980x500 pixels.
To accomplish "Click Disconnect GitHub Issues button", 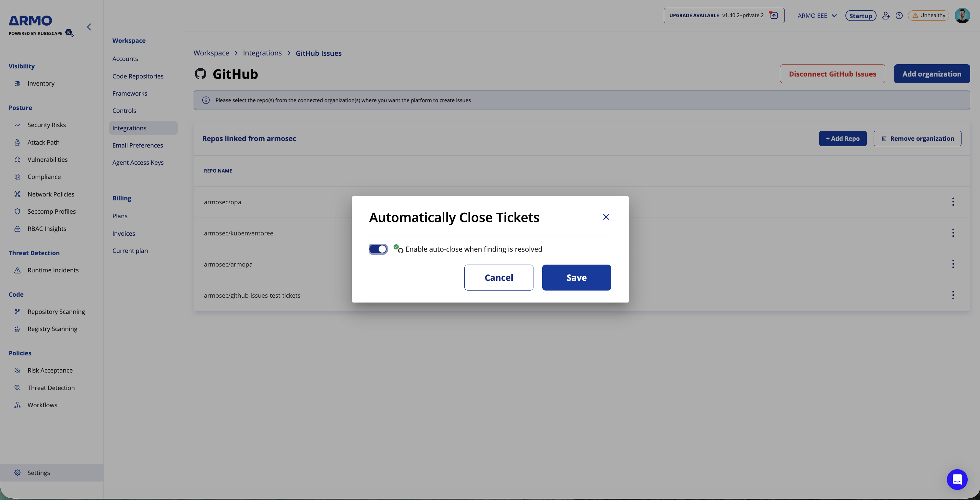I will (832, 74).
